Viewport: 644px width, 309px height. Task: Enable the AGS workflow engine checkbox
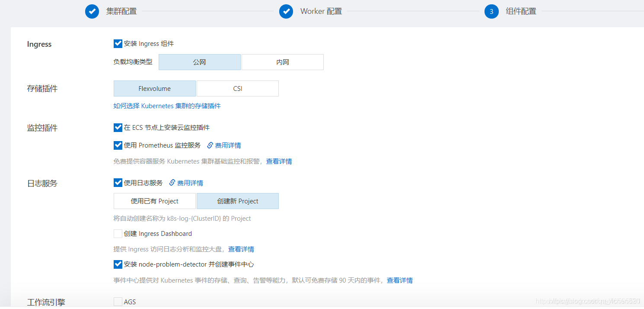click(118, 302)
